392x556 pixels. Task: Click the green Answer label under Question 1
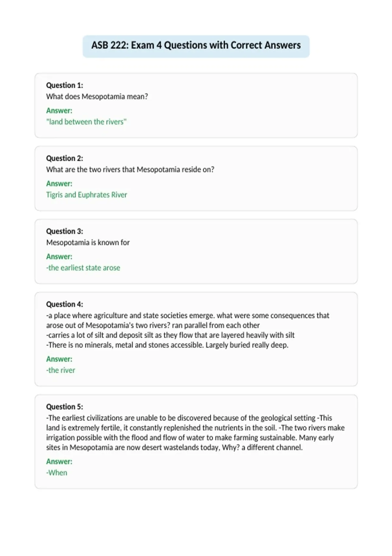point(59,111)
